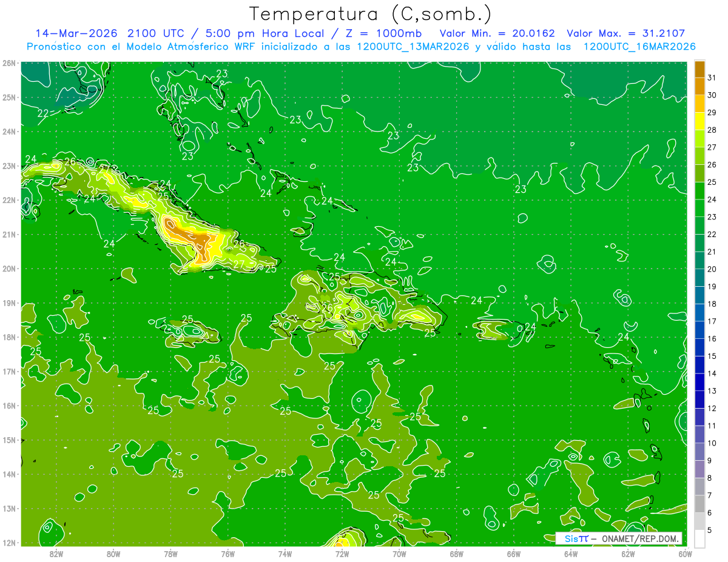Screen dimensions: 728x562
Task: Click the longitude axis label "68W"
Action: pos(456,554)
